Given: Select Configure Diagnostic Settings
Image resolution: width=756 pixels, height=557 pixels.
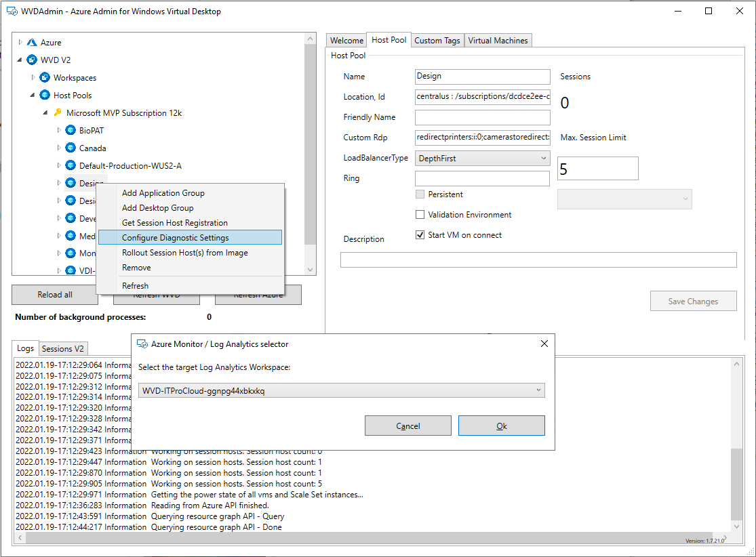Looking at the screenshot, I should tap(190, 238).
